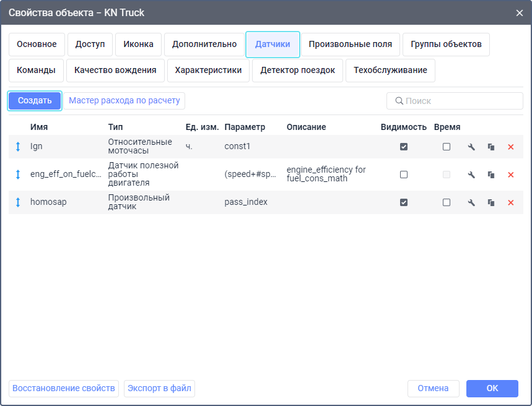Duplicate the eng_eff_on_fuelc sensor
The image size is (532, 406).
click(491, 175)
